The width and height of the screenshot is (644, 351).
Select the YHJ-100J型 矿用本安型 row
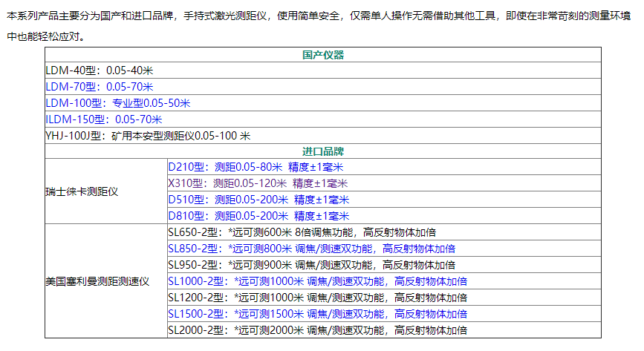148,135
